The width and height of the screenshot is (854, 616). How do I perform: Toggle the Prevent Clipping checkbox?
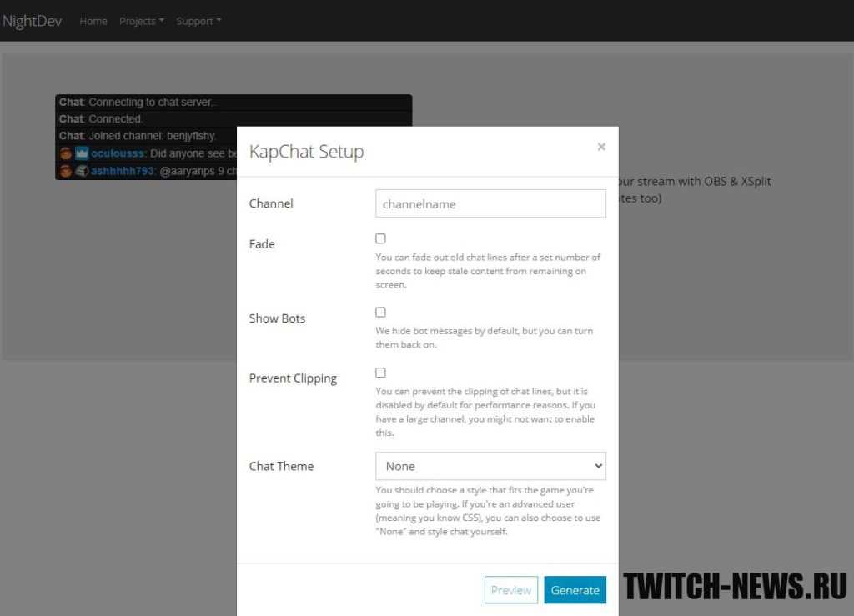click(x=380, y=373)
